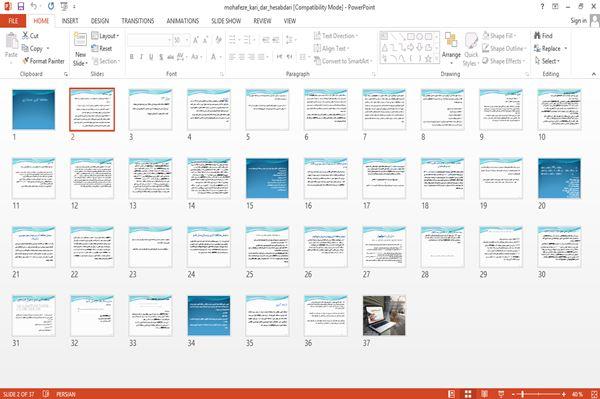600x399 pixels.
Task: Open the FILE tab
Action: point(13,21)
